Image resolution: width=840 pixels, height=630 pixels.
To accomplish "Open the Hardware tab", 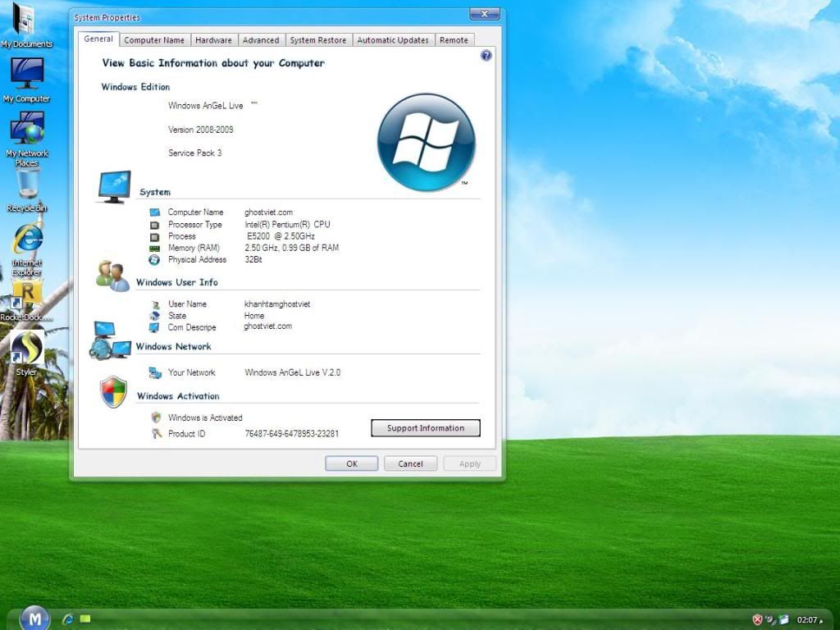I will pyautogui.click(x=213, y=40).
